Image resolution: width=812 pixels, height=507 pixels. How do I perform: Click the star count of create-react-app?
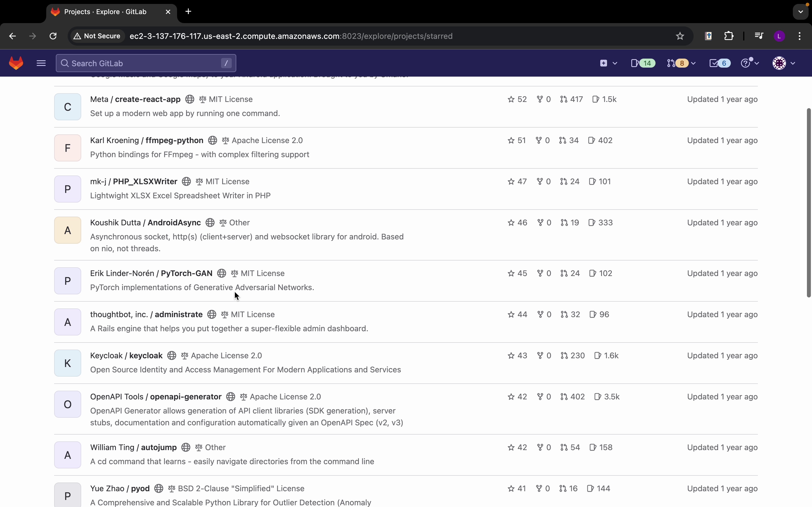517,99
